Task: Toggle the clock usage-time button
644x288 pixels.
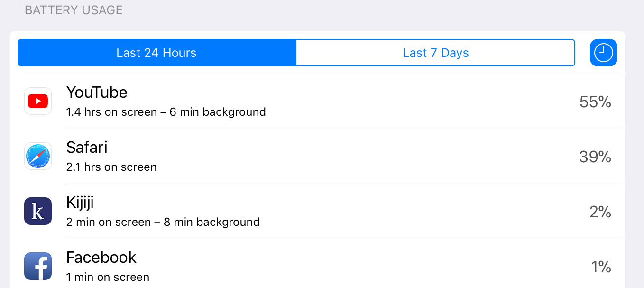Action: tap(604, 53)
